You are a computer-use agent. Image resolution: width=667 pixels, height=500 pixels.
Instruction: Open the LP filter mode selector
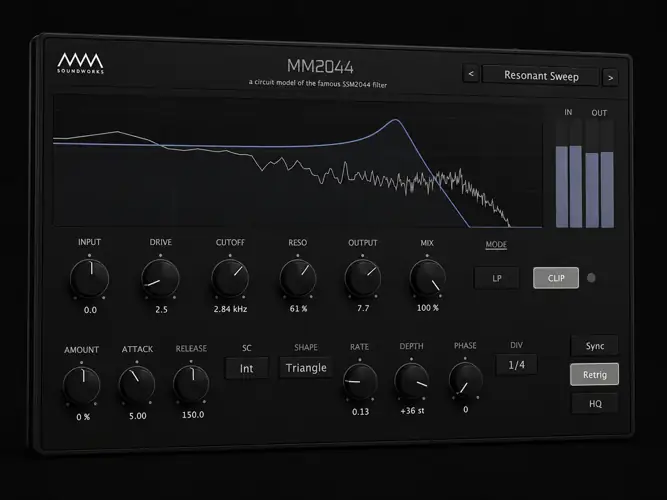point(497,278)
